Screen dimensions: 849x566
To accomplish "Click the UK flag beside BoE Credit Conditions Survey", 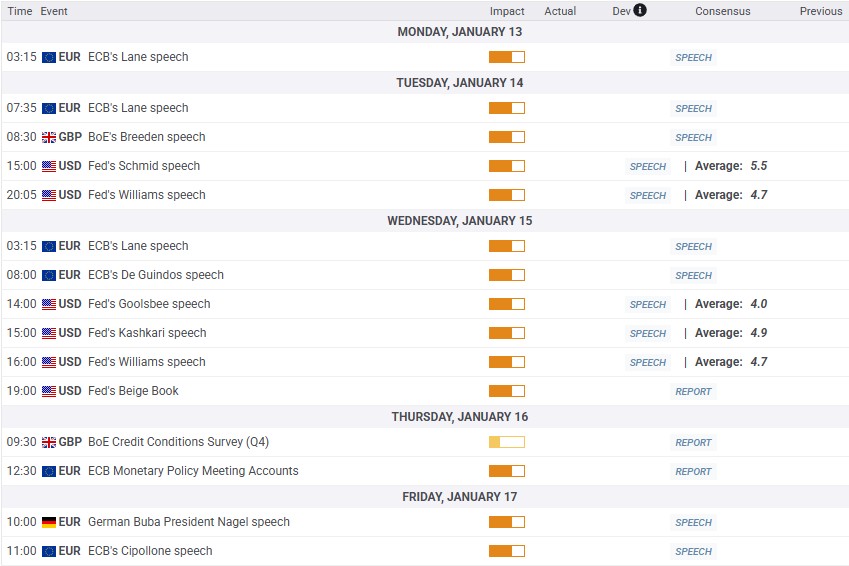I will click(49, 443).
